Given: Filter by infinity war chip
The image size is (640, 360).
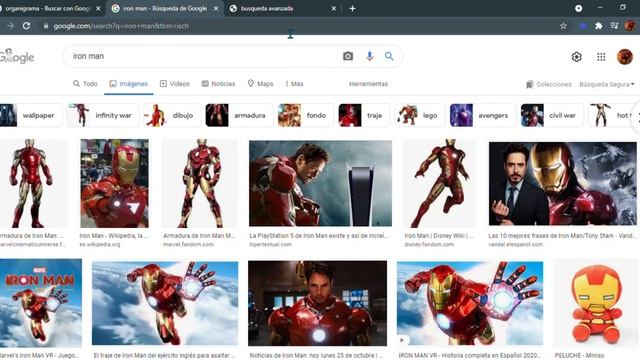Looking at the screenshot, I should coord(103,116).
